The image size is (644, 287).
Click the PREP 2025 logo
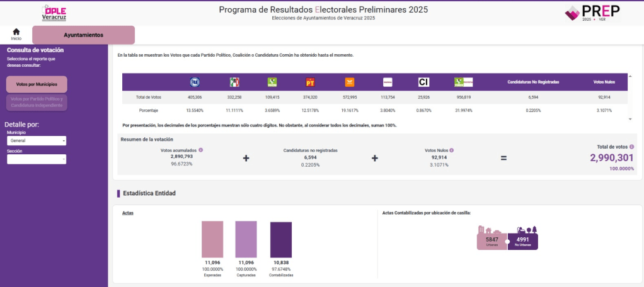pos(592,13)
